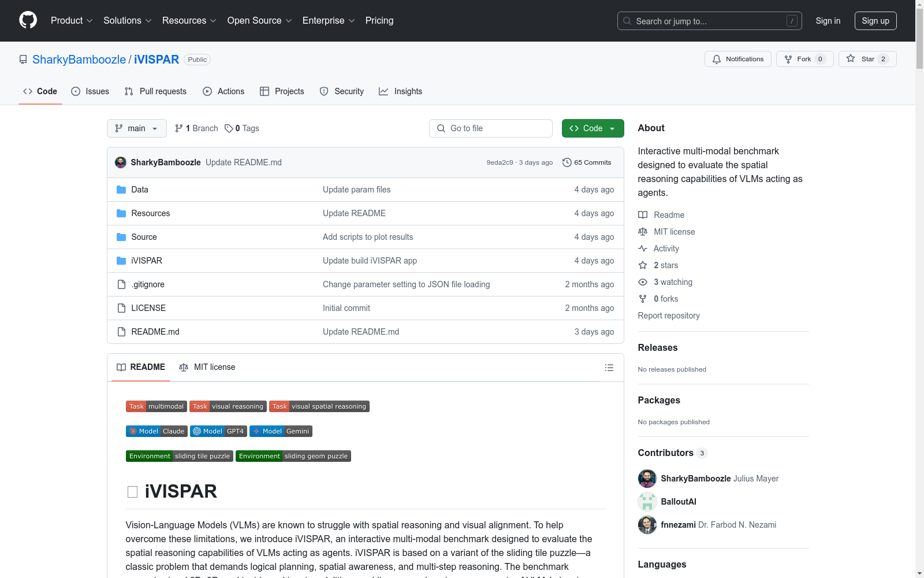Open the Update build iVISPAR app commit
This screenshot has width=924, height=578.
coord(370,261)
